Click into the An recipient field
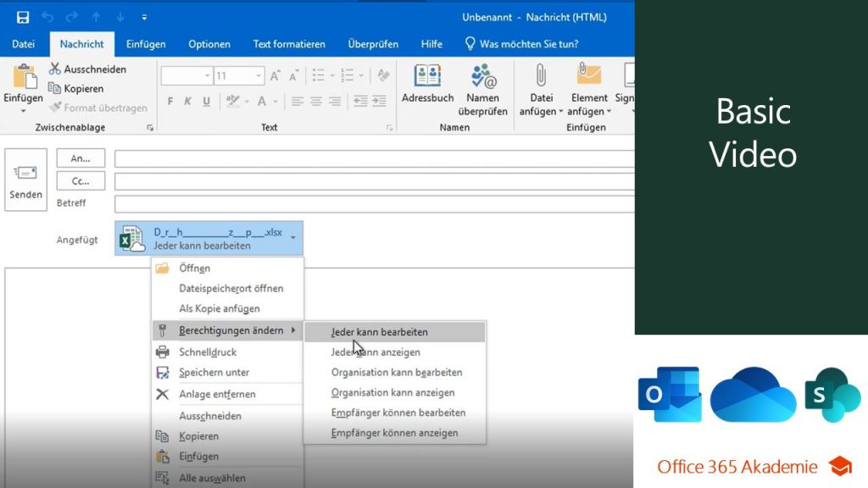 374,158
